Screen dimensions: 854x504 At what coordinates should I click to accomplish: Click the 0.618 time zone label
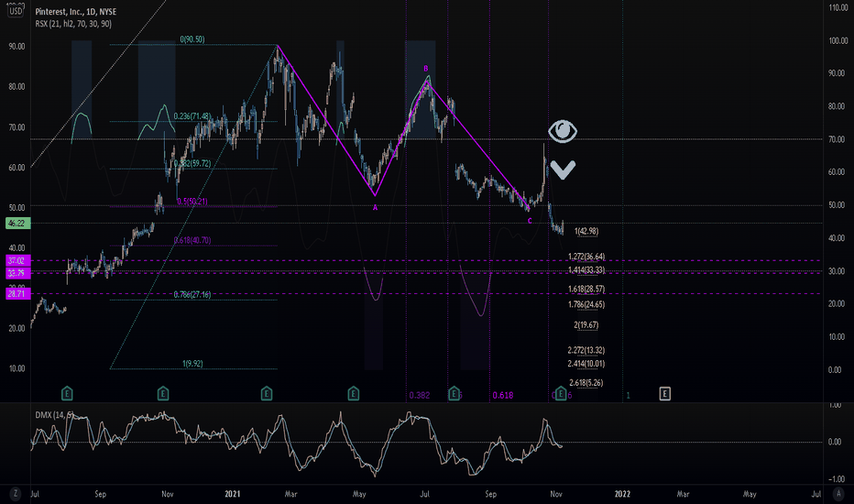[x=503, y=396]
